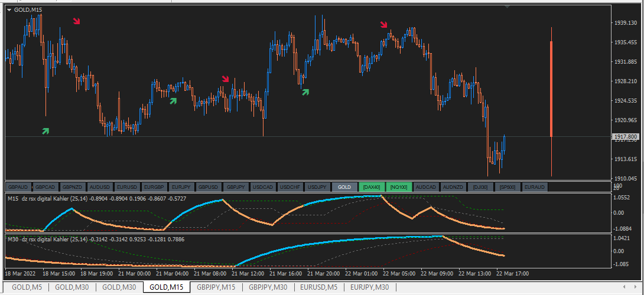The image size is (644, 295).
Task: Click the green buy arrow near 21 Mar 20:00
Action: (305, 92)
